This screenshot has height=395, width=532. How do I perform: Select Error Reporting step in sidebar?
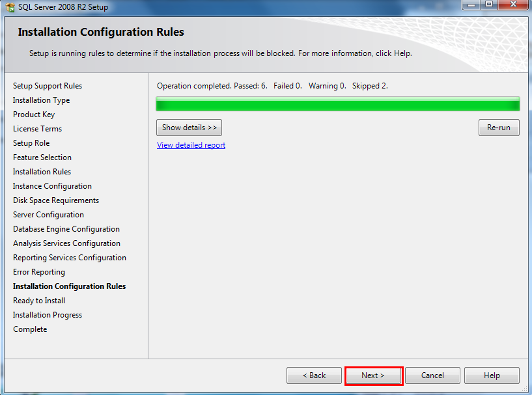39,272
